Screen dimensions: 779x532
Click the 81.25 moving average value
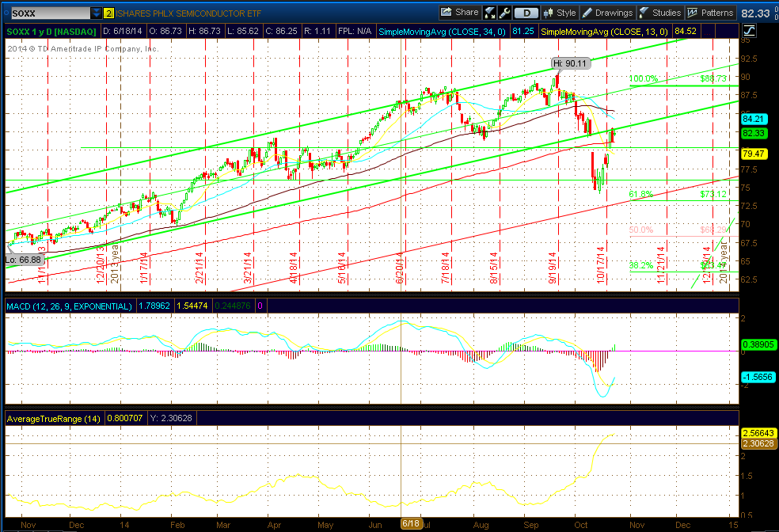tap(523, 32)
